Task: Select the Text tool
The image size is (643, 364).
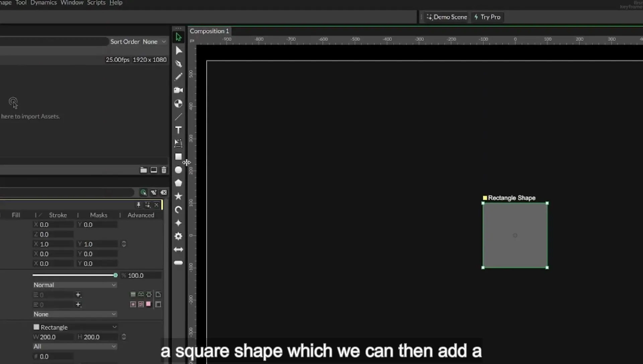Action: pyautogui.click(x=178, y=130)
